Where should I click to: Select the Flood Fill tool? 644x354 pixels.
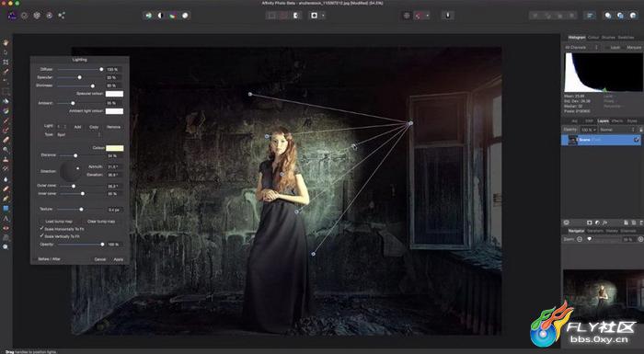tap(6, 101)
